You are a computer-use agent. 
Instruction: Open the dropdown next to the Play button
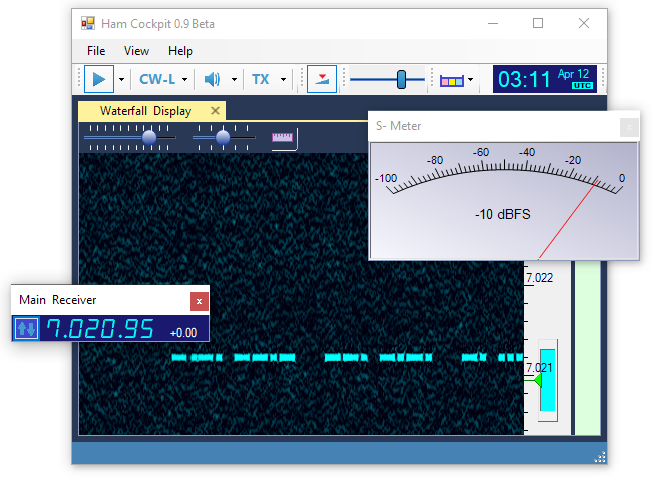(122, 79)
